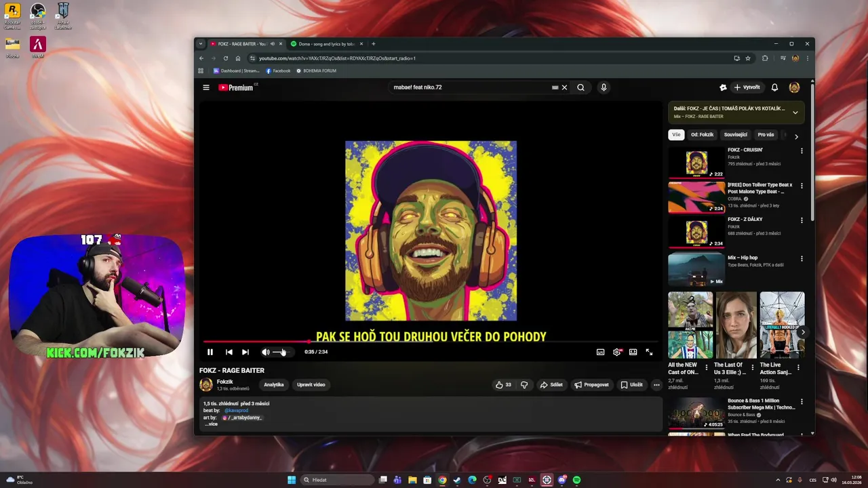The height and width of the screenshot is (488, 868).
Task: Open options for Don Toliver Type Beat
Action: (x=802, y=186)
